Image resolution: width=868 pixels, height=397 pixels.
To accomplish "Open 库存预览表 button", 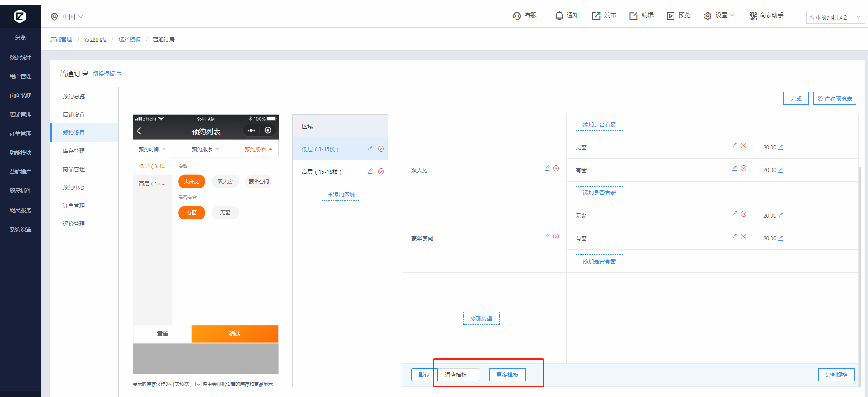I will tap(835, 98).
